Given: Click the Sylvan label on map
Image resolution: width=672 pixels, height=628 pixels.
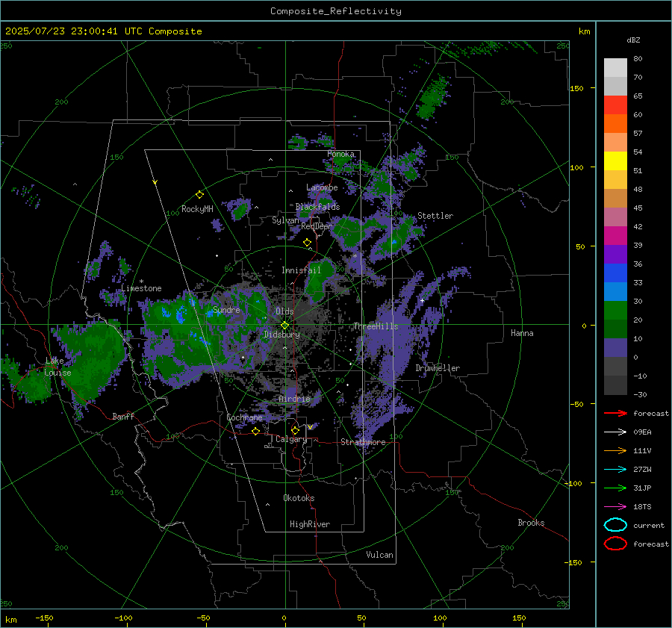Looking at the screenshot, I should (285, 220).
